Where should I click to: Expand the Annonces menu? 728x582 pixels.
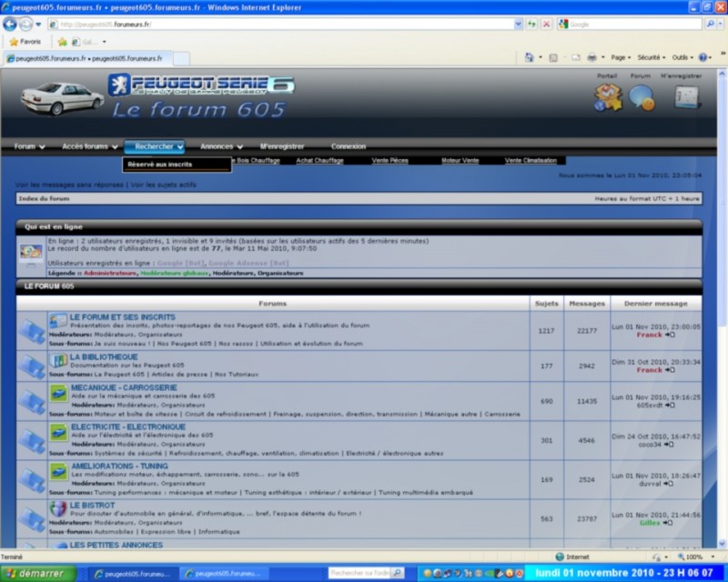(221, 146)
